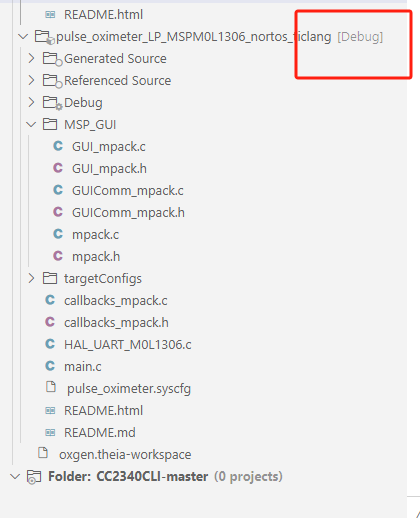The height and width of the screenshot is (518, 420).
Task: Open README.md file
Action: click(x=100, y=433)
